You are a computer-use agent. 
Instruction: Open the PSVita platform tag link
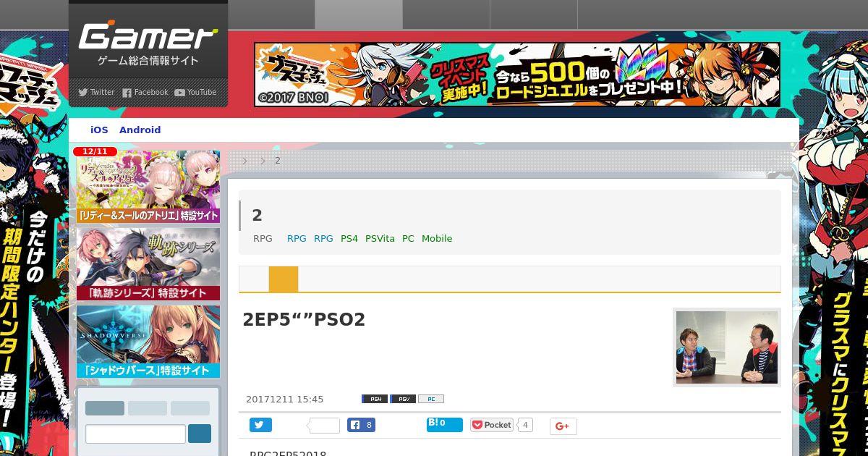pos(380,238)
